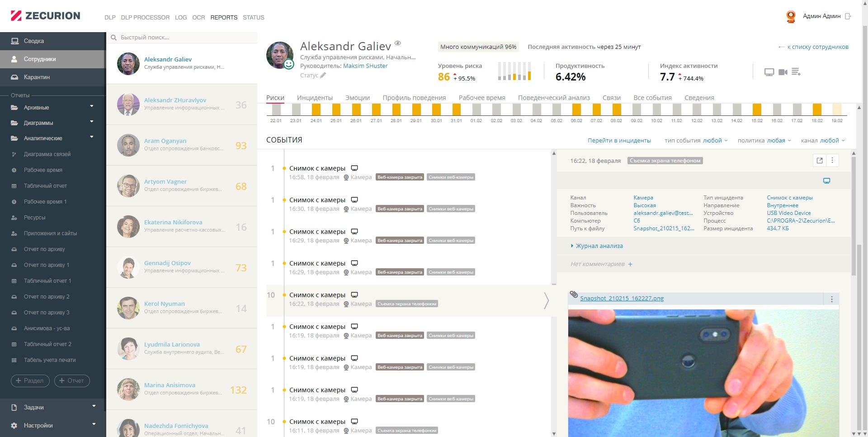The height and width of the screenshot is (437, 868).
Task: Click the search magnifier icon
Action: point(113,38)
